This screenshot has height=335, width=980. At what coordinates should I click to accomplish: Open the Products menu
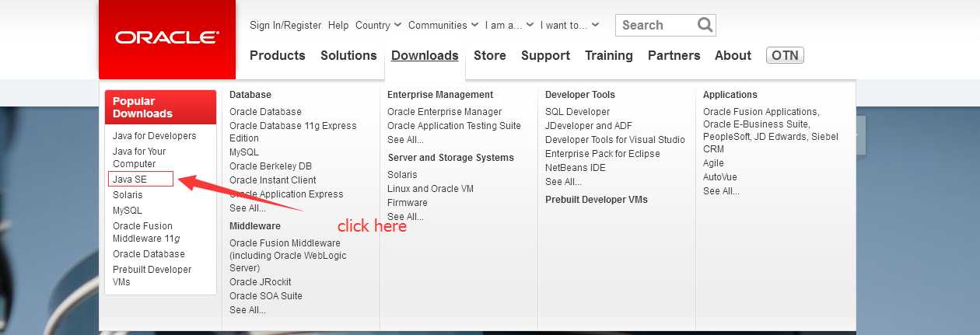[x=277, y=55]
